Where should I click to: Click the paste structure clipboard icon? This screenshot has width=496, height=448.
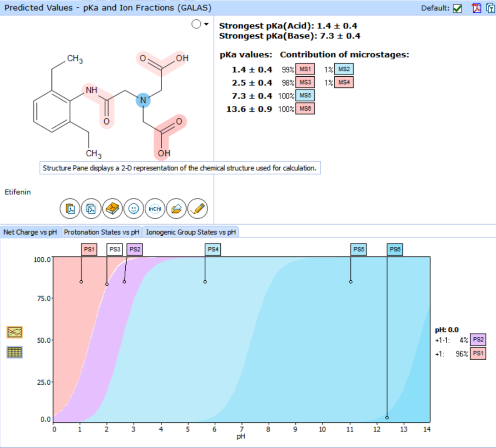tap(70, 209)
